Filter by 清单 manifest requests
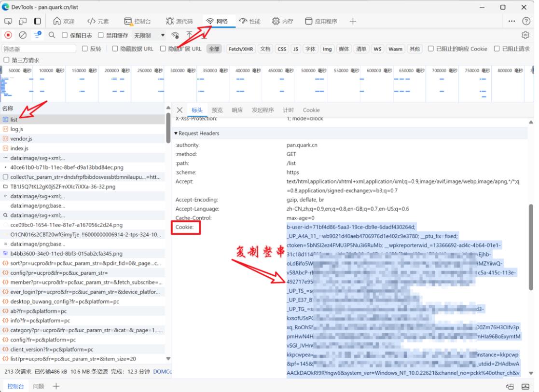Screen dimensions: 539x392 click(361, 49)
